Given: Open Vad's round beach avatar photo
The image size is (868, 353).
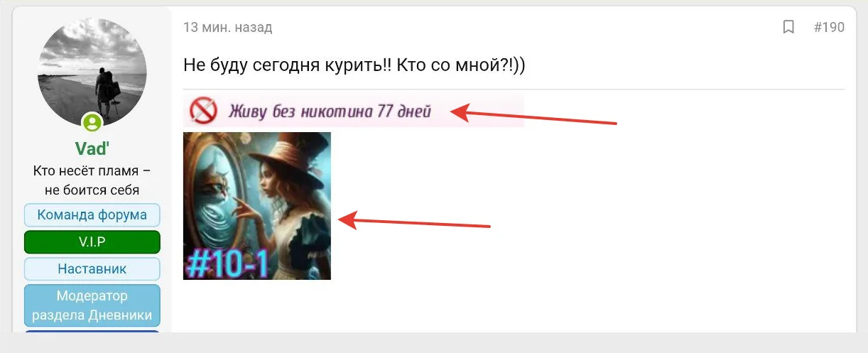Looking at the screenshot, I should (92, 73).
